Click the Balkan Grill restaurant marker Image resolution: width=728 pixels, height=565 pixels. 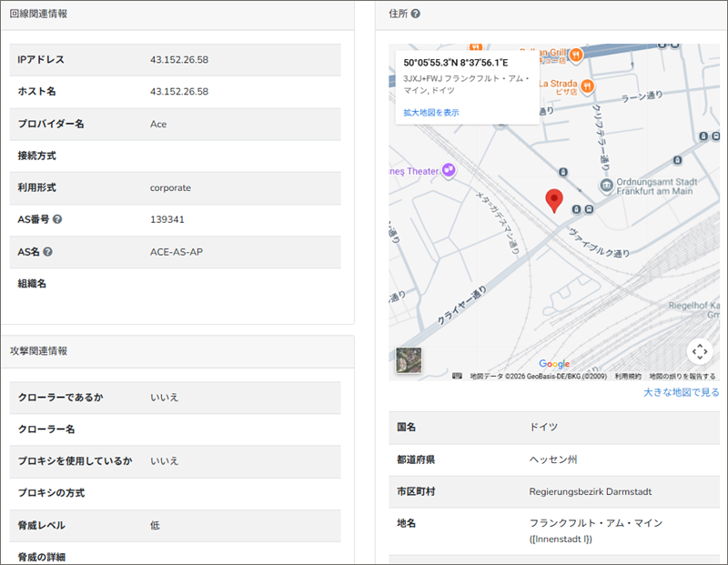(576, 55)
